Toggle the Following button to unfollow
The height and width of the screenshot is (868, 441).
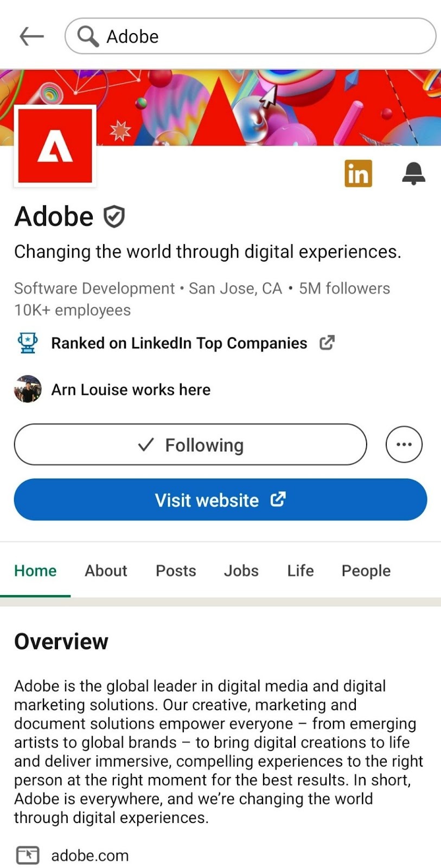(x=190, y=445)
